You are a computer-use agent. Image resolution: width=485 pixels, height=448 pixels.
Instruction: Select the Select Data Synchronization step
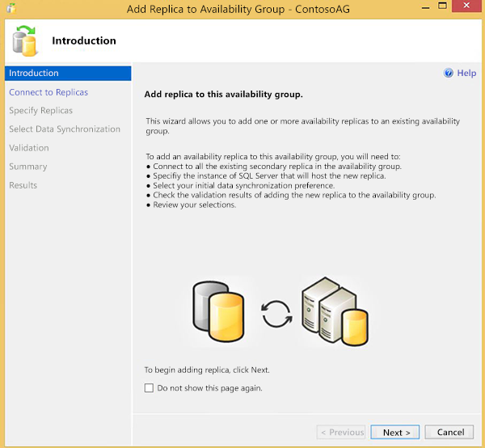pos(65,129)
